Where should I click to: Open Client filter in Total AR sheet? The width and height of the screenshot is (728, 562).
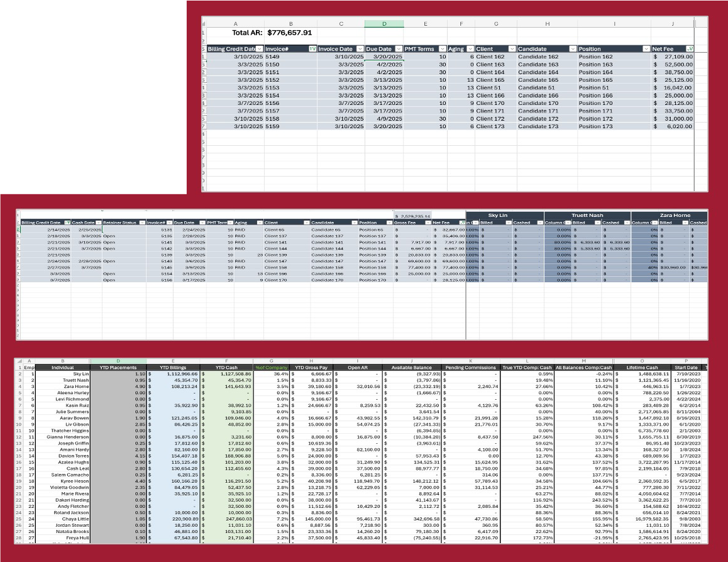pyautogui.click(x=512, y=49)
